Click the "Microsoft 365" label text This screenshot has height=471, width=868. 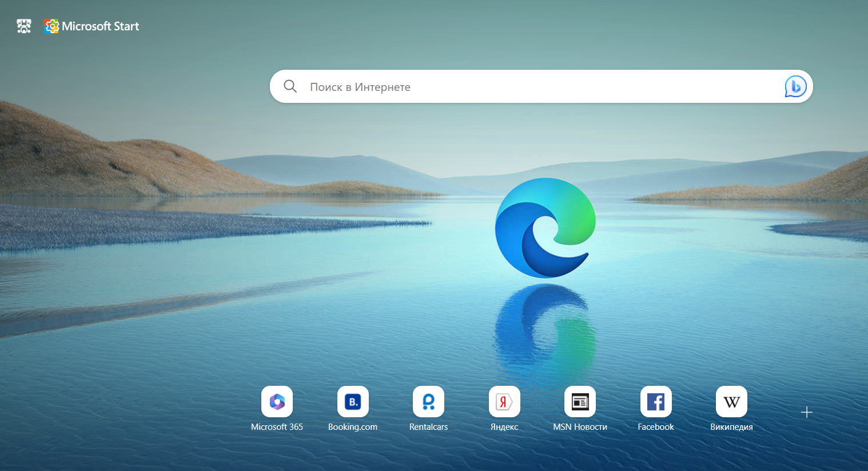click(x=277, y=427)
